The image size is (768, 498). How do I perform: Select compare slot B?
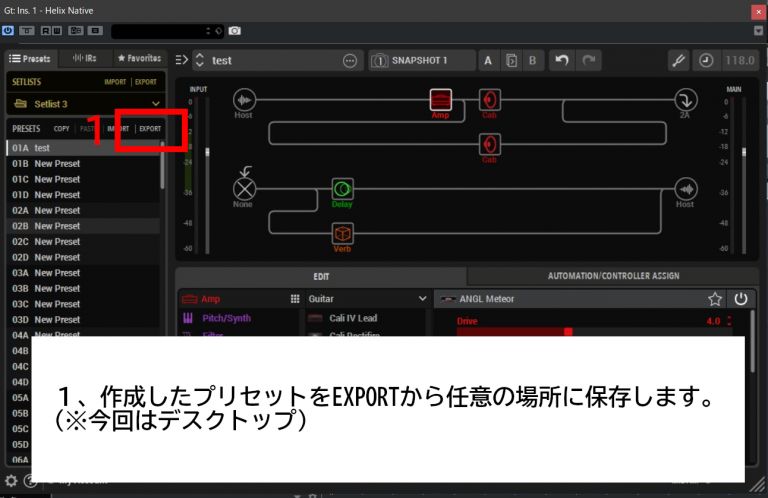[532, 61]
